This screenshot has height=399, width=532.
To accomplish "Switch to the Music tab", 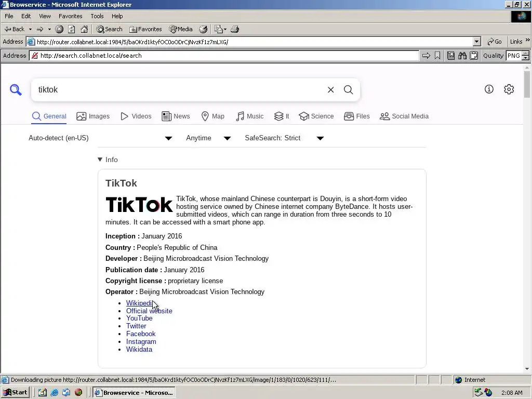I will pos(249,116).
